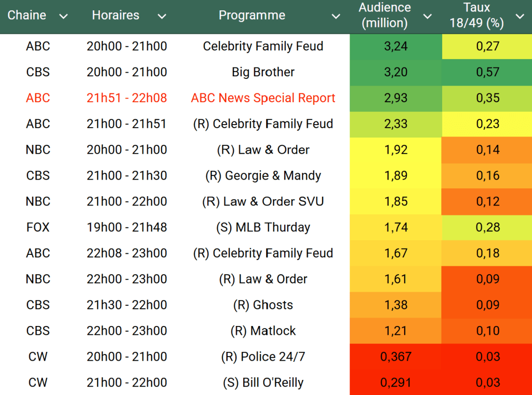532x395 pixels.
Task: Select the (R) Georgie & Mandy row
Action: (x=263, y=175)
